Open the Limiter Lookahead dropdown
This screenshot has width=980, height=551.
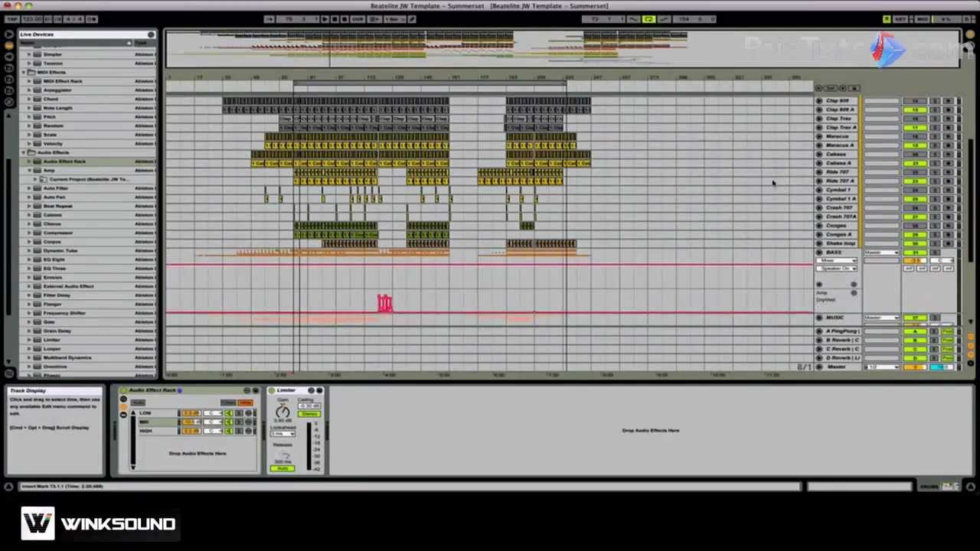[283, 434]
